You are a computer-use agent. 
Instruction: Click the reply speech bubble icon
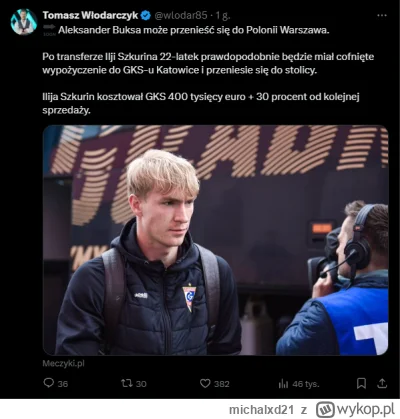click(x=49, y=383)
